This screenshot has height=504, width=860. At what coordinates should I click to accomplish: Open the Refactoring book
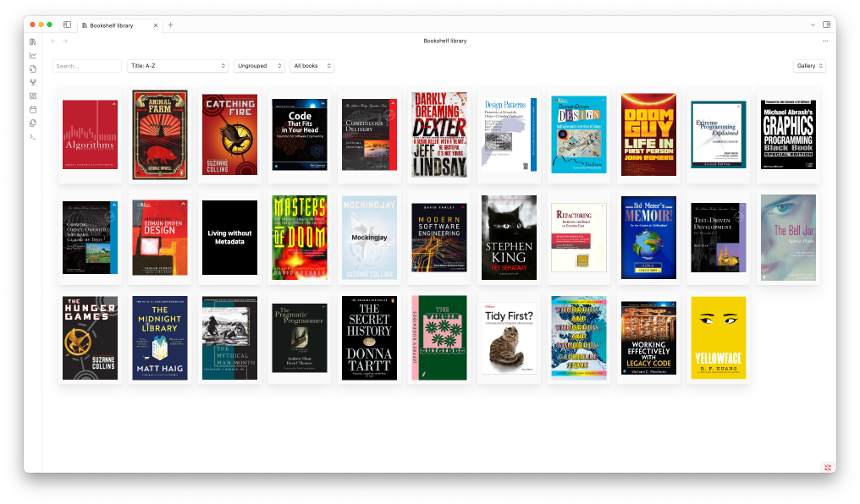coord(579,238)
